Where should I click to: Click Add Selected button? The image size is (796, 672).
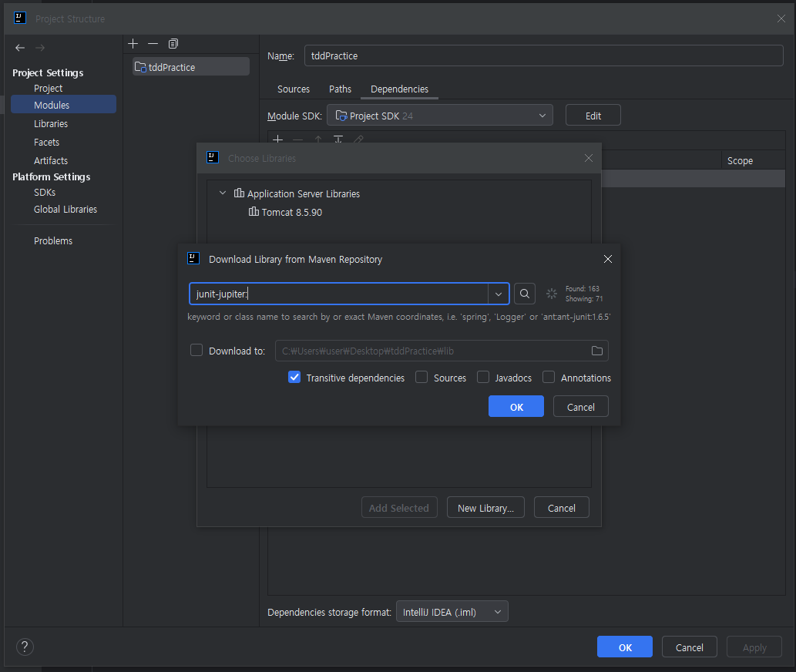coord(399,508)
